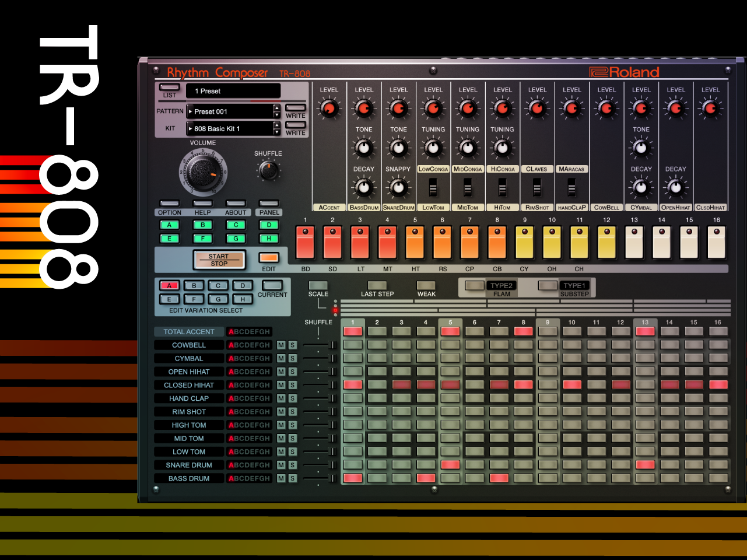Screen dimensions: 747x560
Task: Click the Current variation button
Action: 272,285
